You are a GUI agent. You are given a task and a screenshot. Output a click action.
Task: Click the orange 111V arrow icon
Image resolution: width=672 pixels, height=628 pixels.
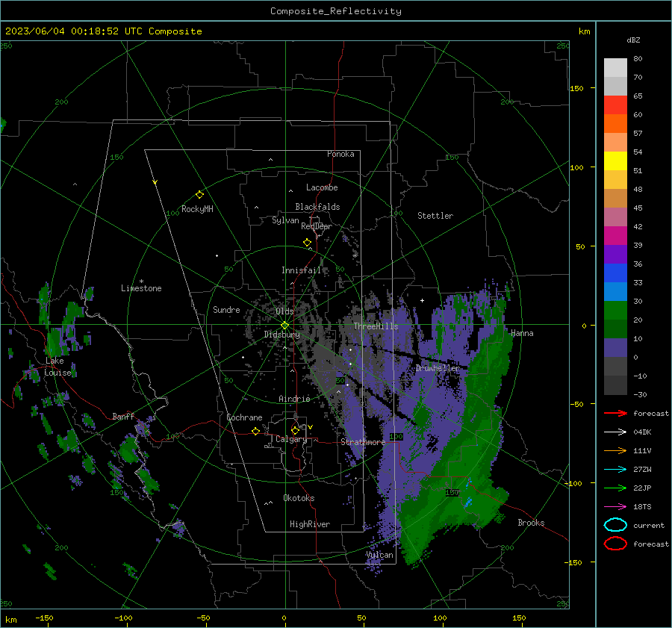click(x=615, y=450)
